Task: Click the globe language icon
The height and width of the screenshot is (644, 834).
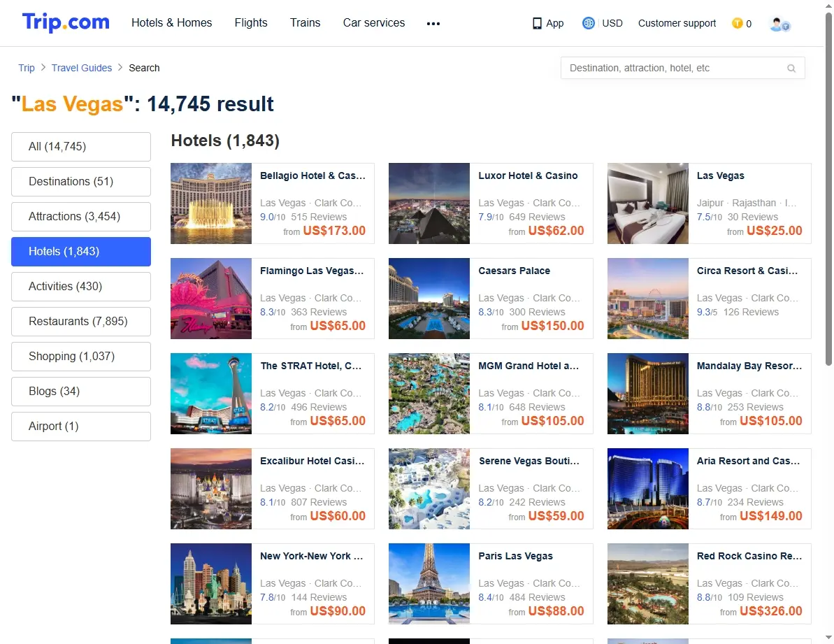Action: (588, 23)
